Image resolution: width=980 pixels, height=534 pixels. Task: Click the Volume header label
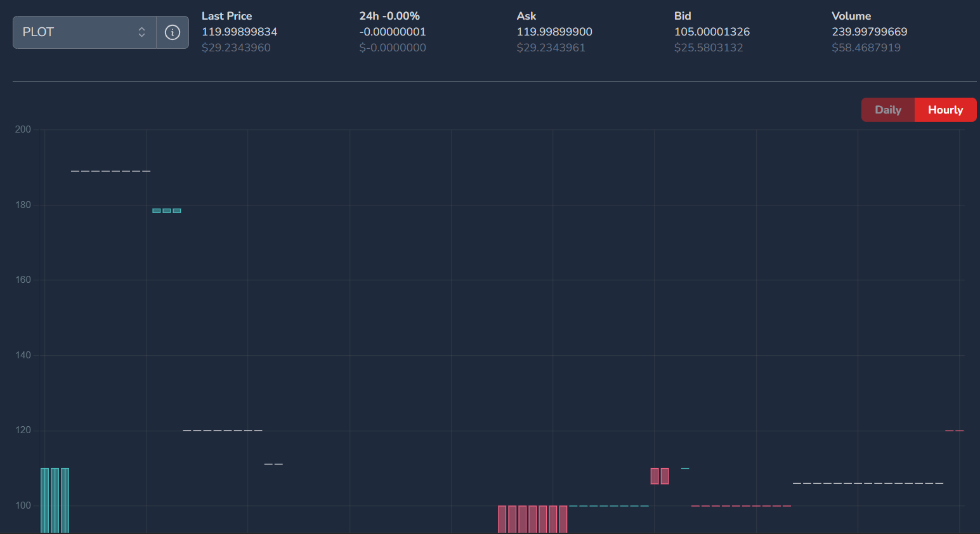[x=851, y=16]
